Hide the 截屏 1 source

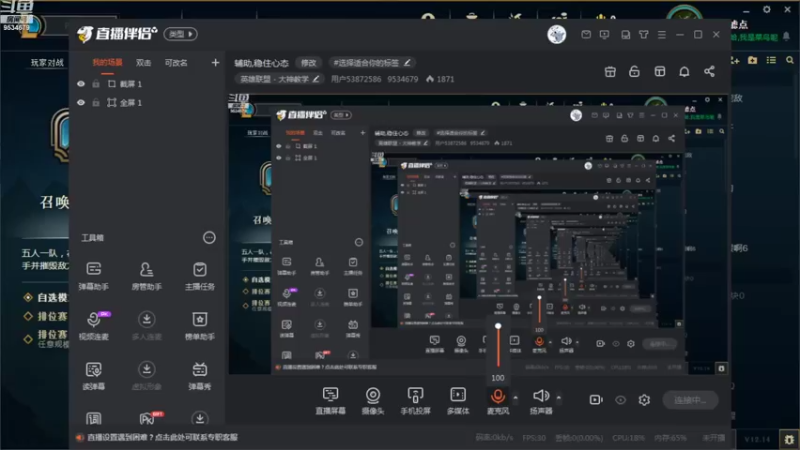pos(81,84)
